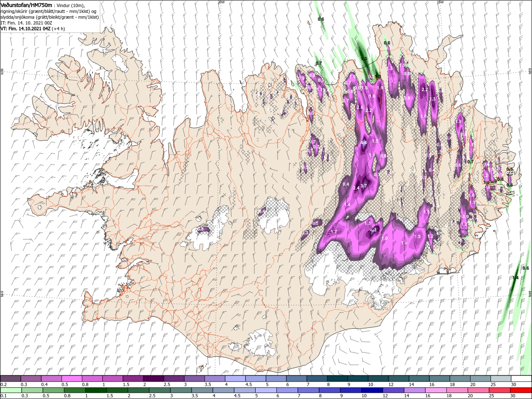Screen dimensions: 532x399
Task: Pick the lower legend swatch starting at 3
Action: [x=180, y=390]
